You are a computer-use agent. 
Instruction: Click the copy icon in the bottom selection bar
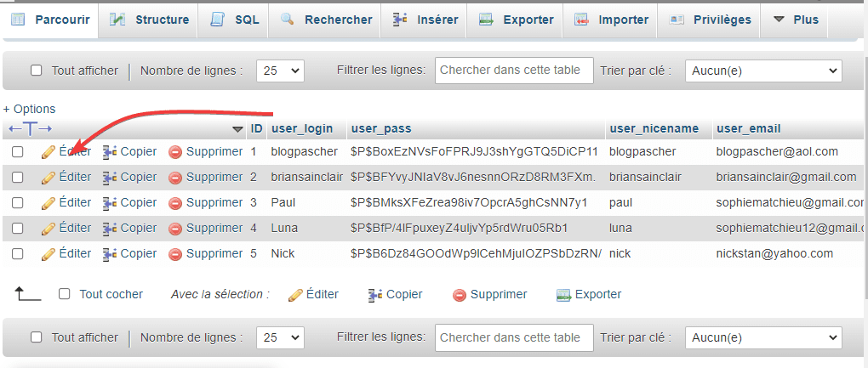375,295
